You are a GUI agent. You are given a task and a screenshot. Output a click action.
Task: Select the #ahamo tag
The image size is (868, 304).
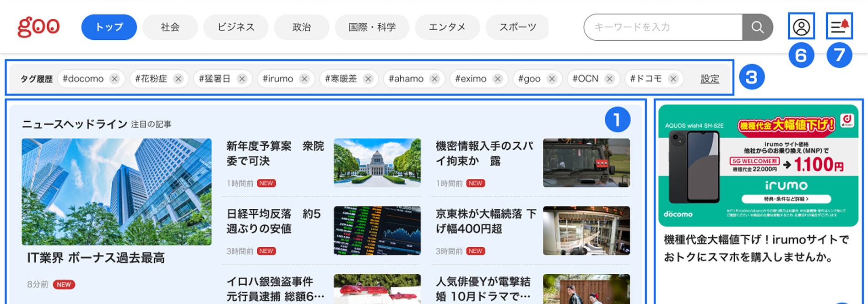[x=406, y=79]
